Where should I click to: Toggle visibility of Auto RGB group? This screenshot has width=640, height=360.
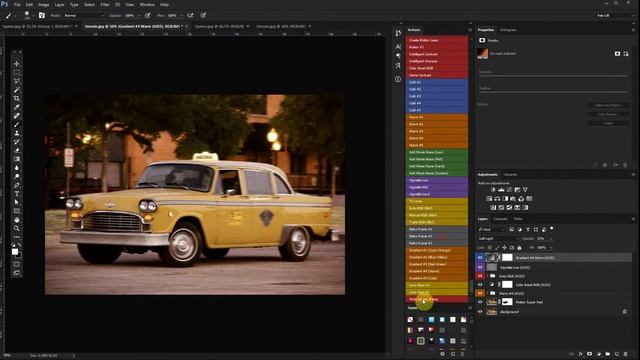point(480,276)
